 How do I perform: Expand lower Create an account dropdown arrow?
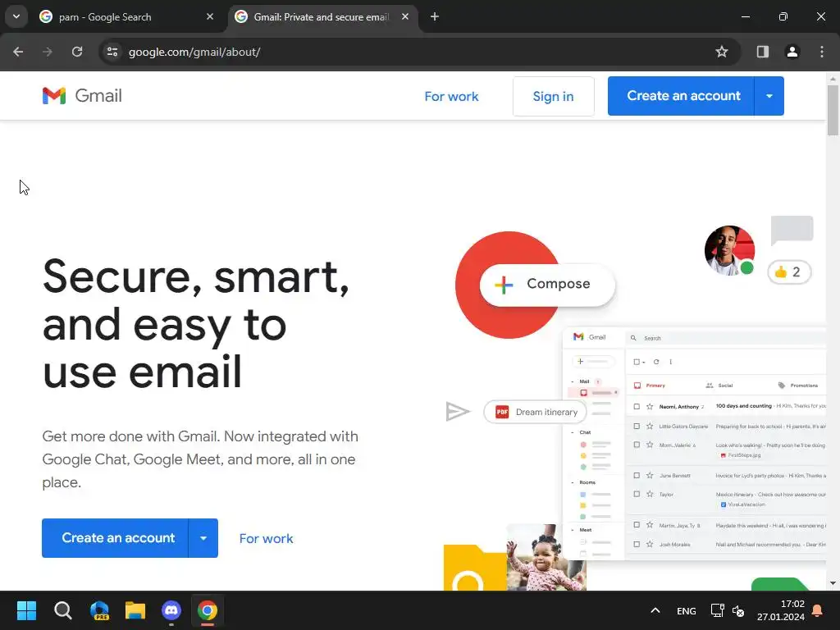click(203, 538)
